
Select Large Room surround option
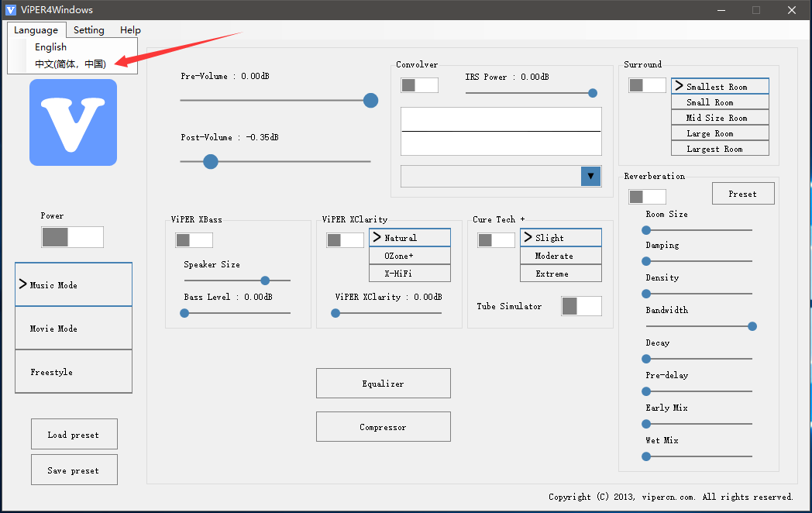[720, 133]
